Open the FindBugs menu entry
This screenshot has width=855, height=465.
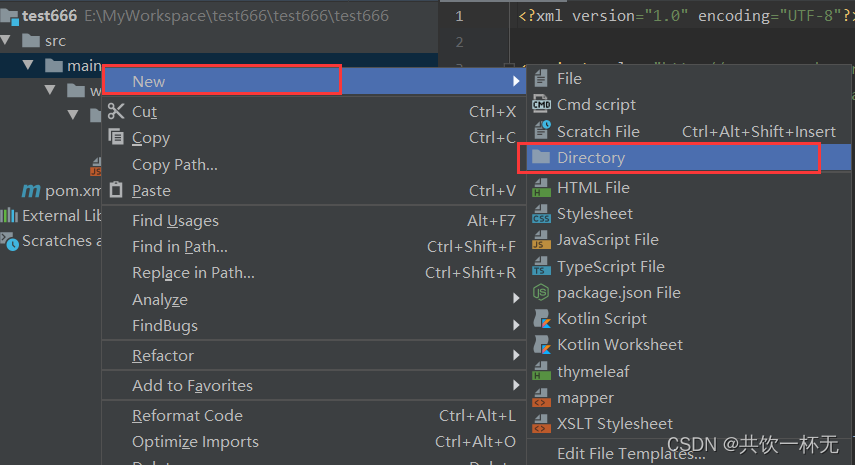314,325
